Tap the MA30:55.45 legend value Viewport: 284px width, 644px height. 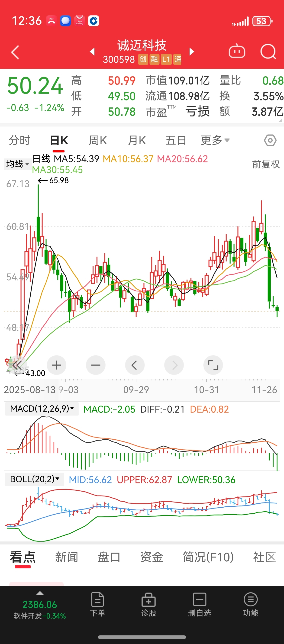(x=57, y=170)
